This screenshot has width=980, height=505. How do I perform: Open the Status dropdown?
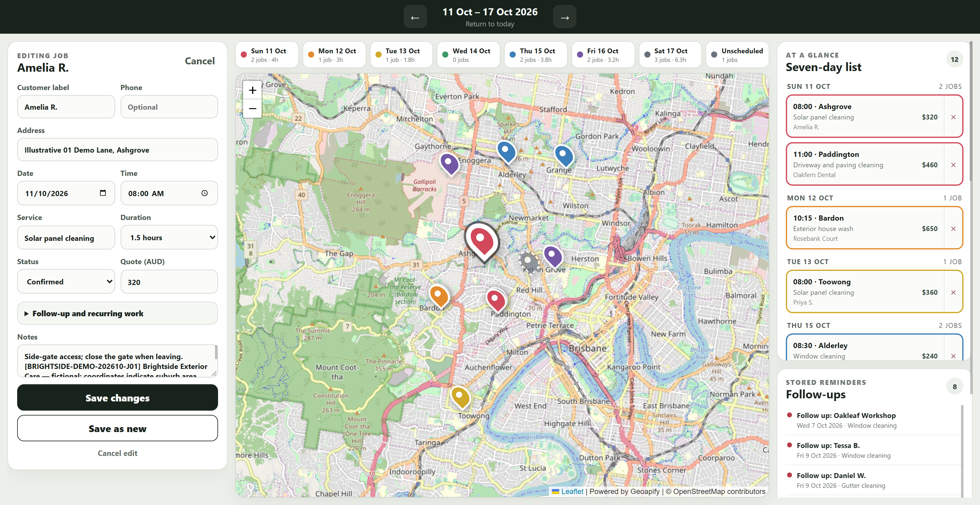(66, 282)
